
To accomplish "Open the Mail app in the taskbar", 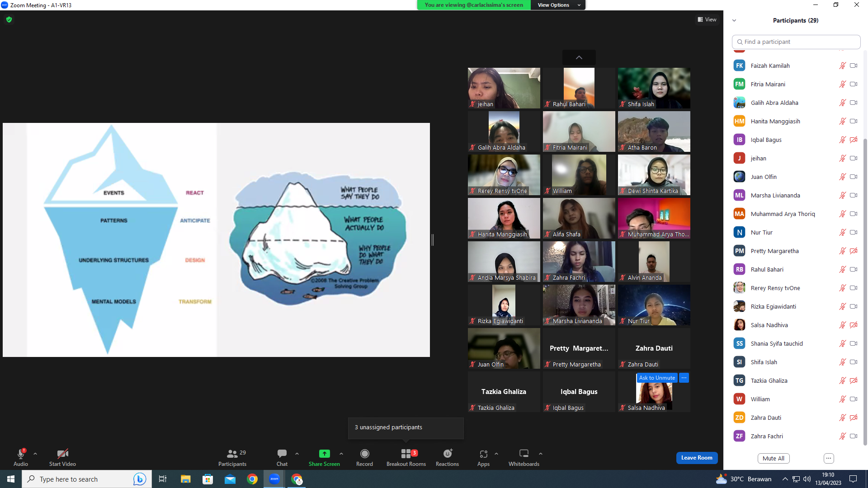I will click(230, 479).
